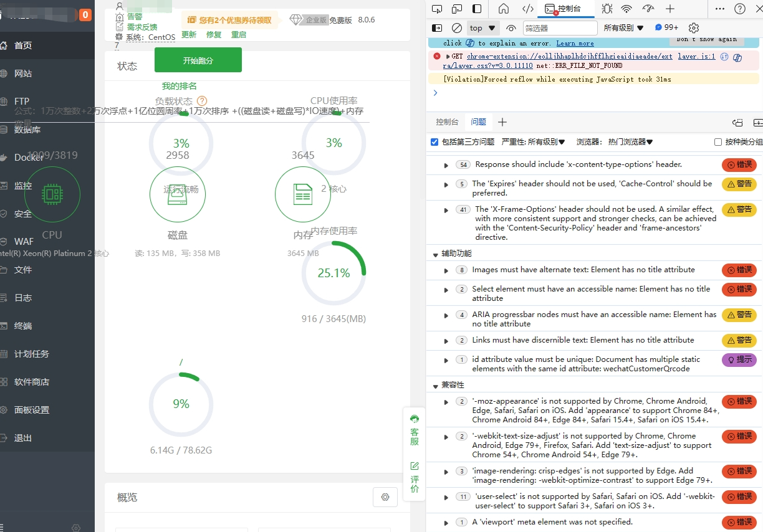Screen dimensions: 763x532
Task: Open DevTools more options ellipsis
Action: click(720, 9)
